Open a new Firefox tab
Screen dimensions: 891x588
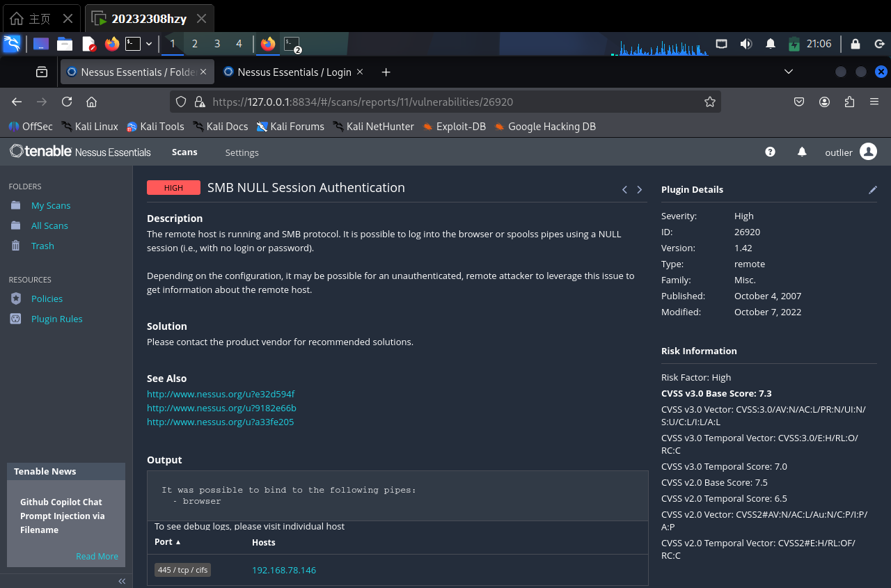pos(386,72)
